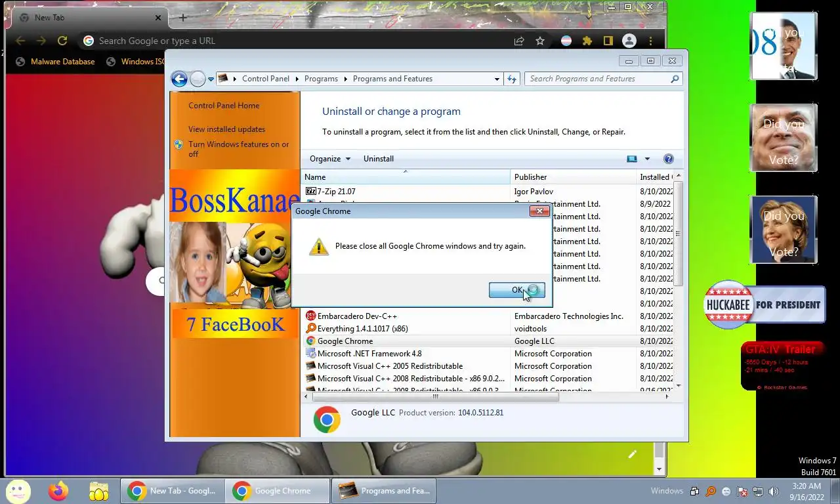Click the Huckabee for President gadget
Viewport: 840px width, 504px height.
pyautogui.click(x=764, y=304)
